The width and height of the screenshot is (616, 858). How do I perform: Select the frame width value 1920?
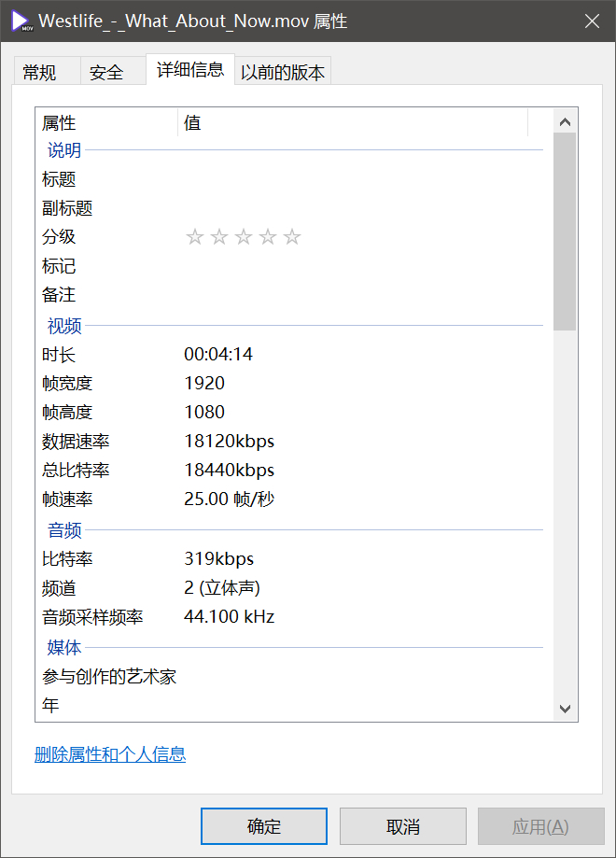204,383
